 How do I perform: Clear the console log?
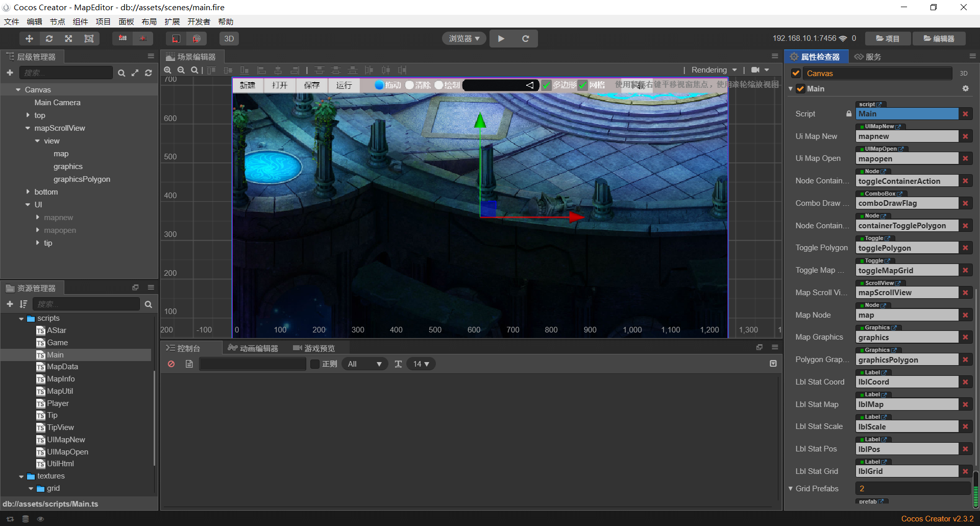[171, 364]
